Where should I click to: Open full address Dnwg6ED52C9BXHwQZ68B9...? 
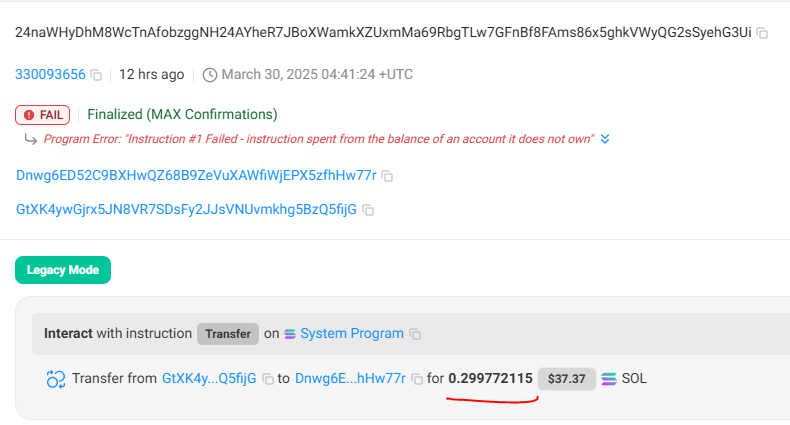tap(196, 175)
